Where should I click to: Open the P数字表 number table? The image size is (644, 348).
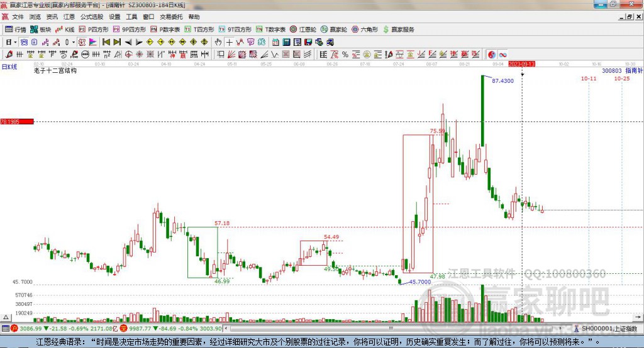click(x=165, y=30)
